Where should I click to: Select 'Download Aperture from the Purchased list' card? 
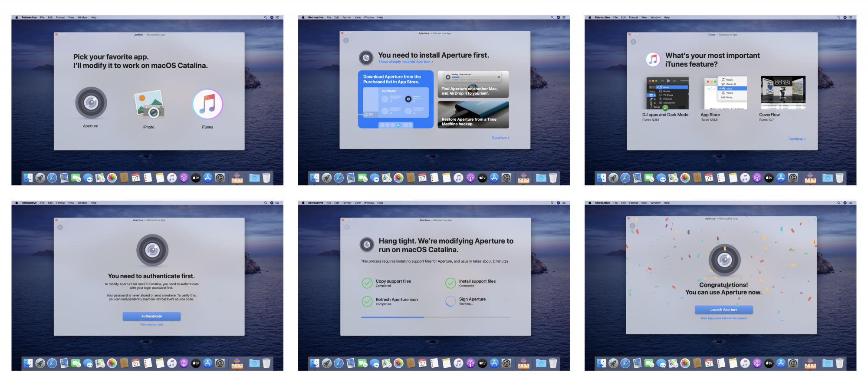tap(396, 99)
